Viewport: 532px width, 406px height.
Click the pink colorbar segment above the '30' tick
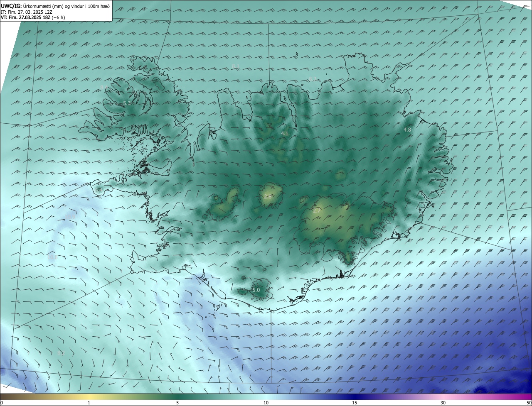click(x=443, y=396)
